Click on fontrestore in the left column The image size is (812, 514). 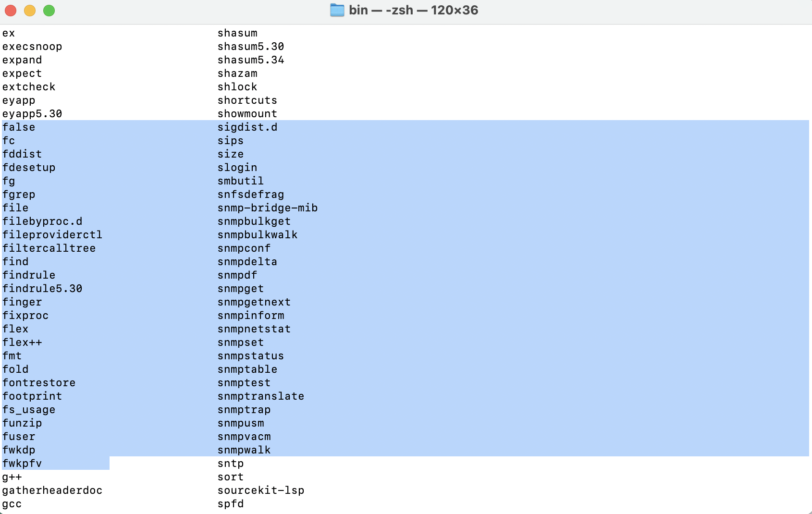pyautogui.click(x=39, y=382)
